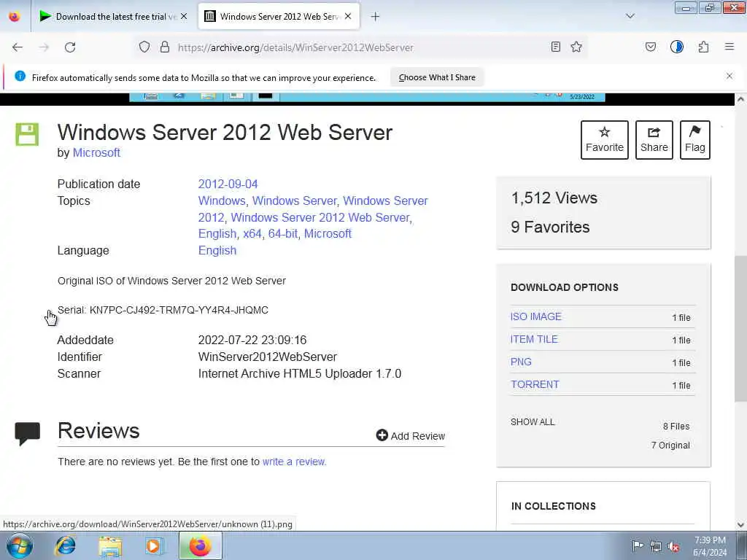Click the Share button
This screenshot has height=560, width=747.
(654, 139)
